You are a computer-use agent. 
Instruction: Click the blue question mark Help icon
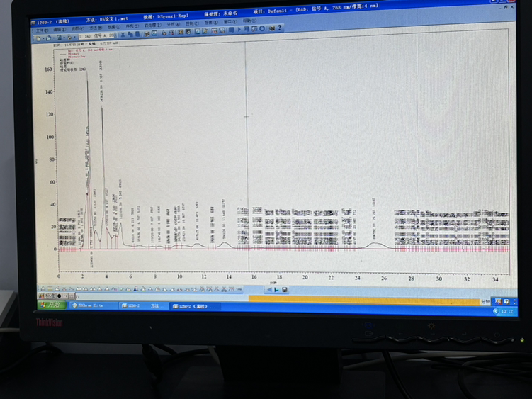coord(279,28)
